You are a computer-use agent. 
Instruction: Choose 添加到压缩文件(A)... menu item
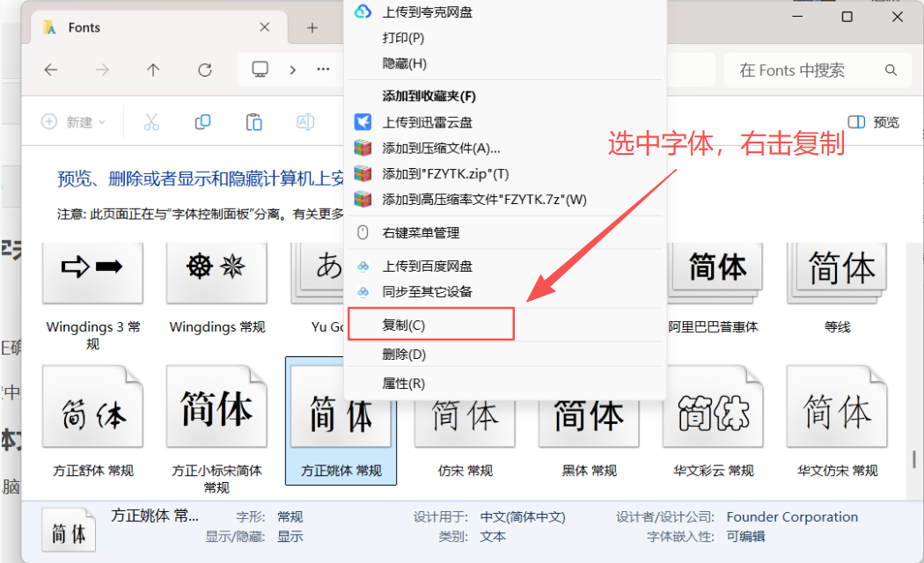pyautogui.click(x=506, y=148)
